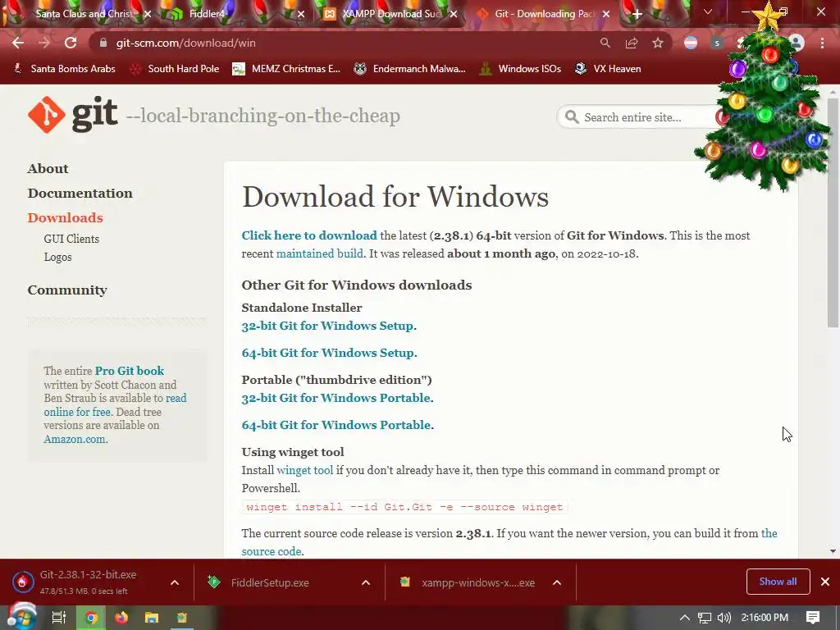
Task: Open the FiddlerSetup.exe download
Action: [269, 583]
